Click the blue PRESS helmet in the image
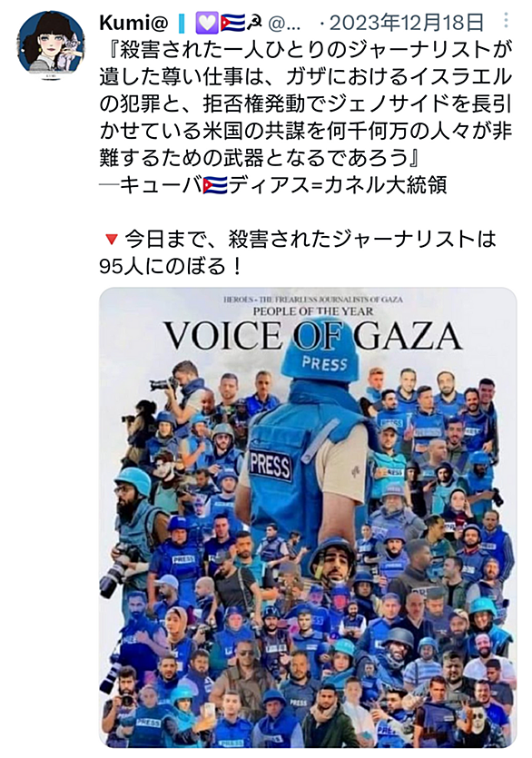Viewport: 532px width, 758px height. point(320,354)
